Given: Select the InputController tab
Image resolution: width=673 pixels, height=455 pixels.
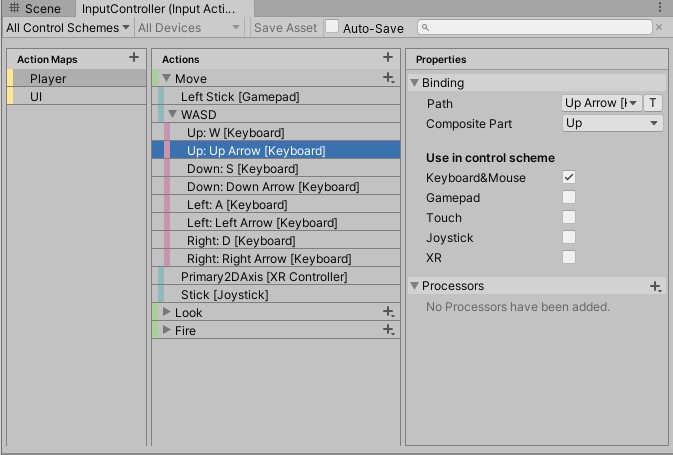Looking at the screenshot, I should 164,8.
